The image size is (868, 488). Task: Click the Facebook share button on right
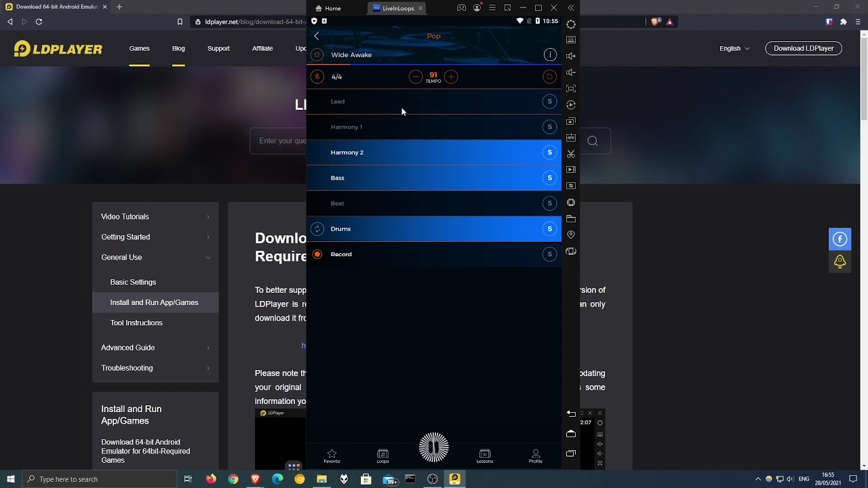point(840,239)
